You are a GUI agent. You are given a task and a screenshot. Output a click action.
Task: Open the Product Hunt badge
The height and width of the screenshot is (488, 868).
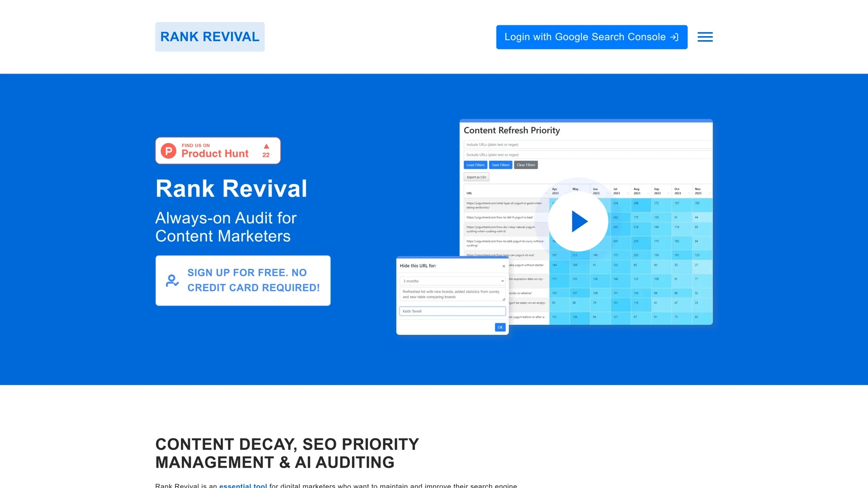218,150
